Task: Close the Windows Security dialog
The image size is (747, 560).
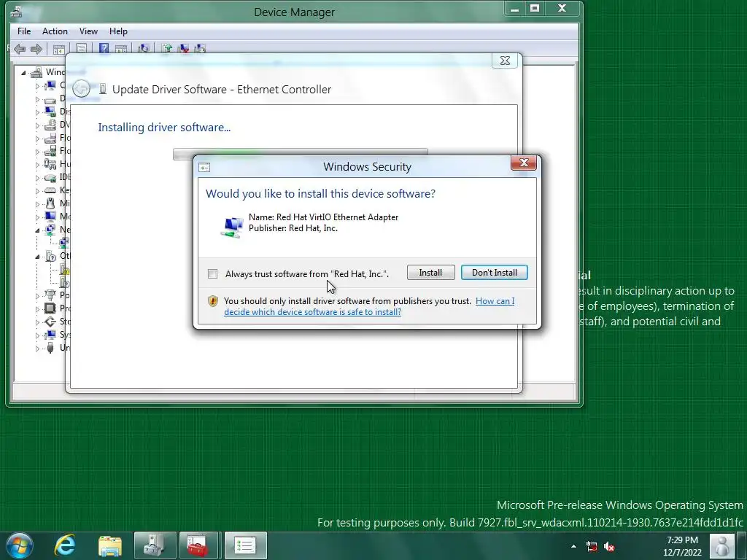Action: pos(524,163)
